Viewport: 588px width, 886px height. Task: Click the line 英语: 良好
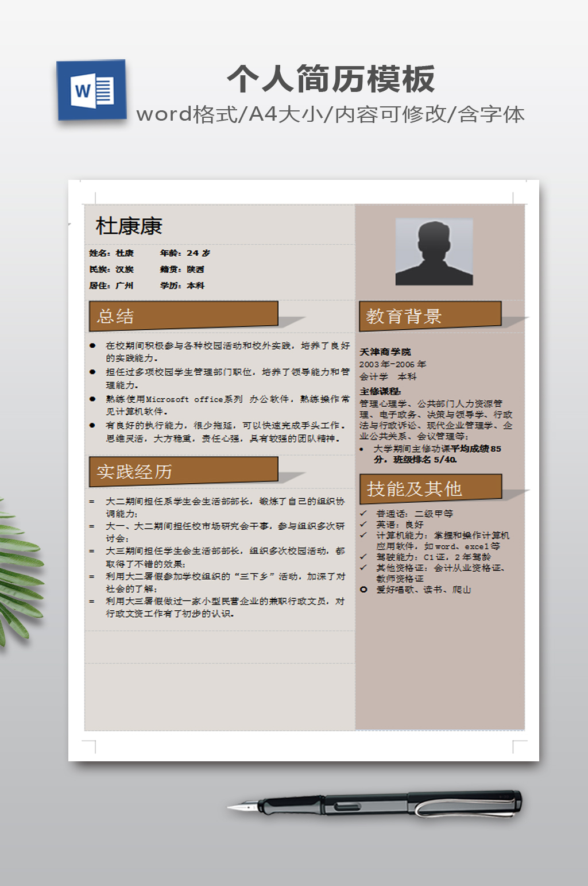[400, 525]
